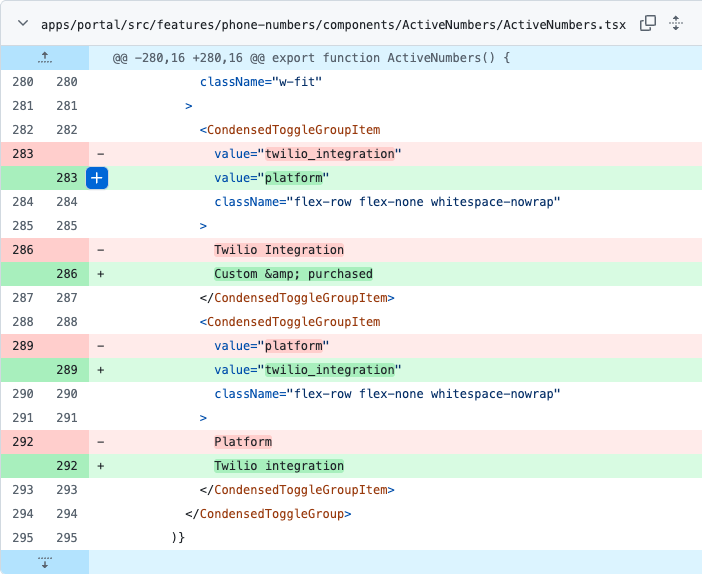Click the ')}' text on line 295
The image size is (702, 574).
(x=178, y=538)
